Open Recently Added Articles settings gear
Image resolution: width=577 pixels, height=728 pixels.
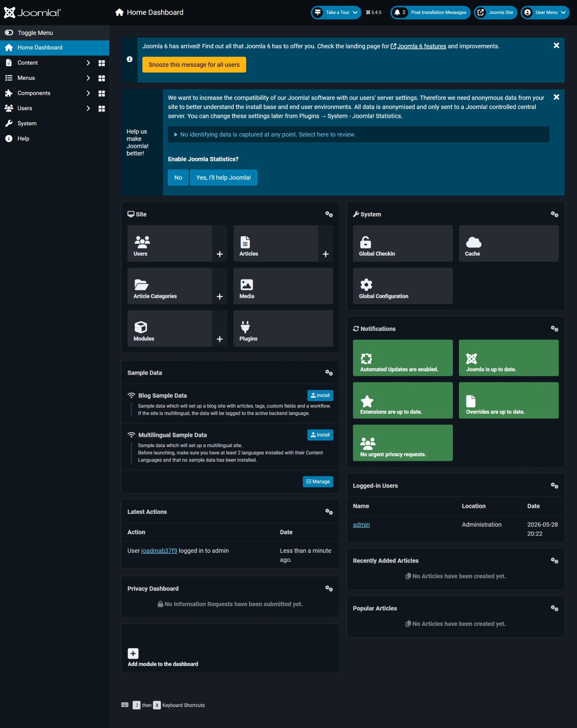[x=554, y=560]
